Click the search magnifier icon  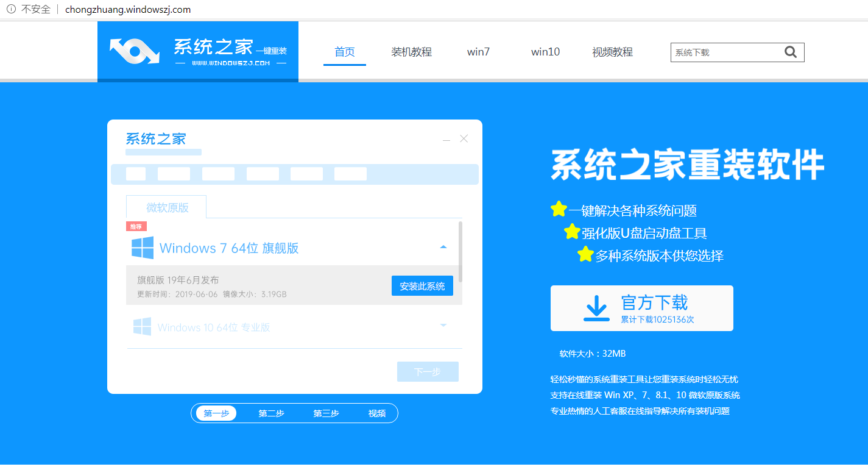791,52
